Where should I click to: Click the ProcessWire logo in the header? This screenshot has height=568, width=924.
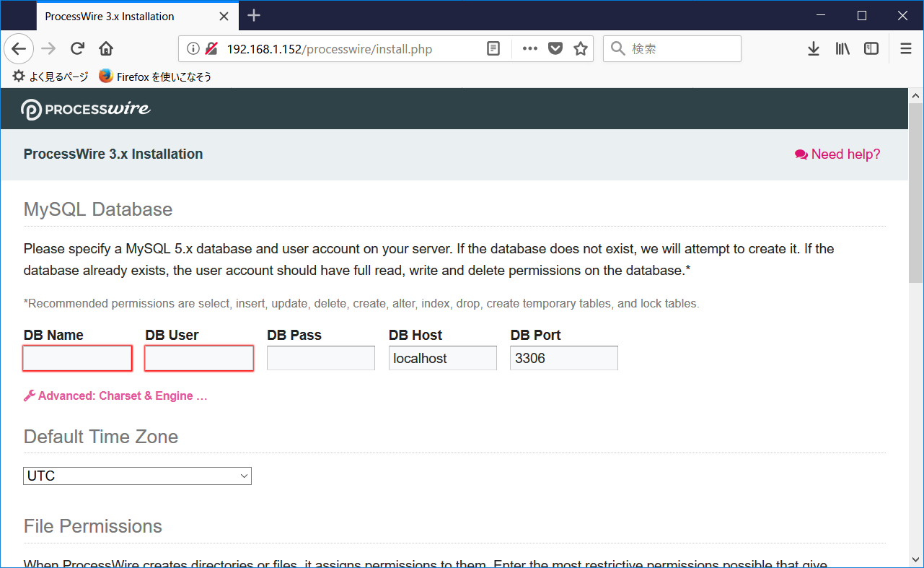click(x=84, y=109)
